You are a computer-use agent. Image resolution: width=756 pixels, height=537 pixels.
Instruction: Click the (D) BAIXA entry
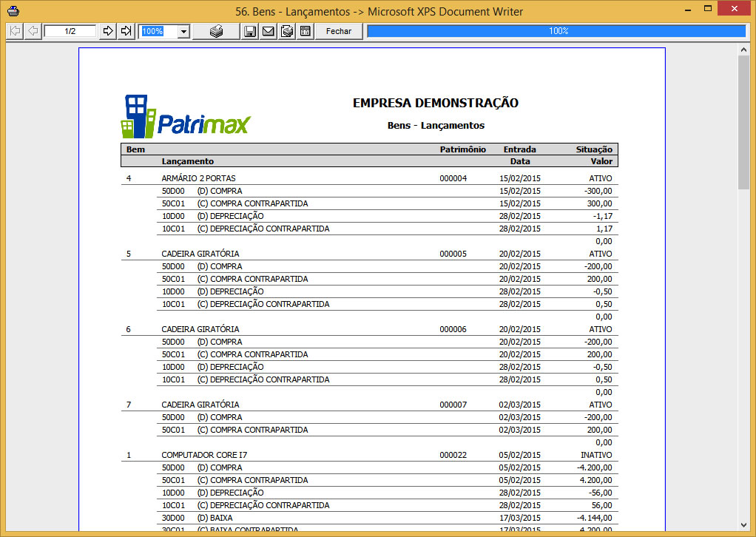click(215, 518)
